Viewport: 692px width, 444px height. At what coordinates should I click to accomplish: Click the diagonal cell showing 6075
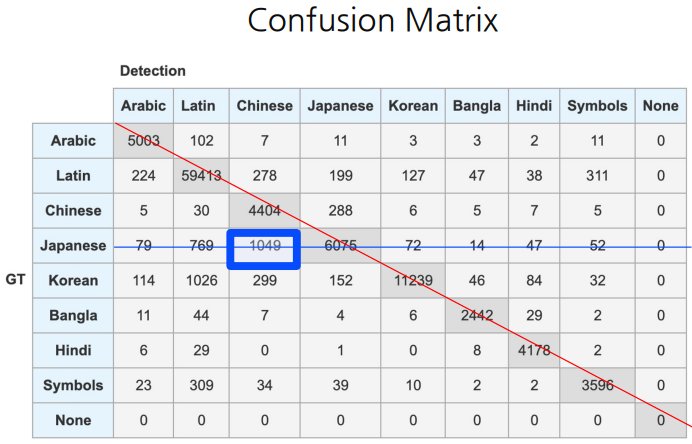pos(340,245)
